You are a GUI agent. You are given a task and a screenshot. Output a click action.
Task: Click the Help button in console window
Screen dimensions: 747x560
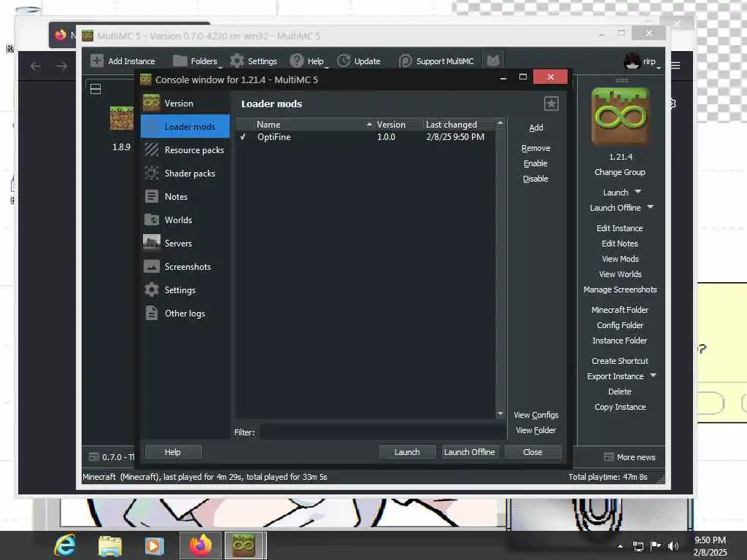click(173, 452)
